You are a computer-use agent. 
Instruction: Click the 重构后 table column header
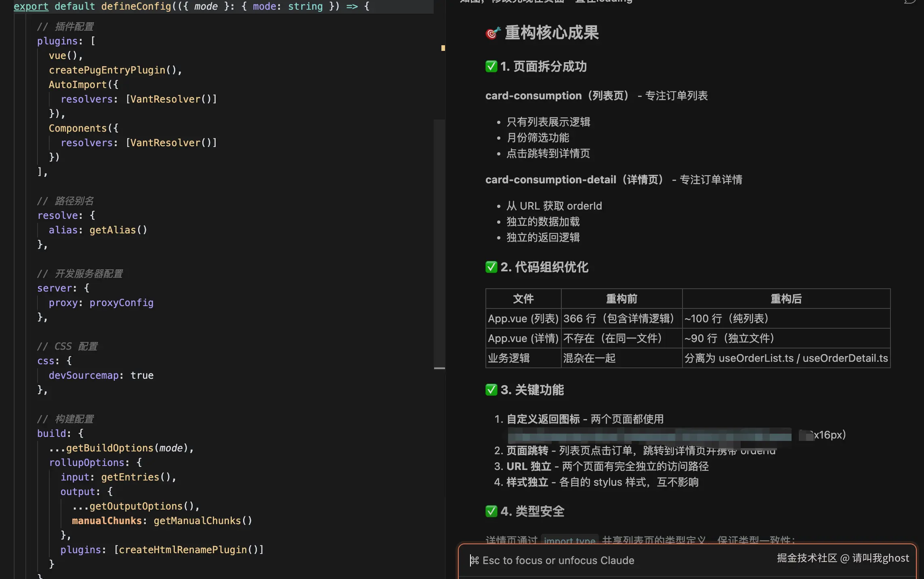(785, 299)
